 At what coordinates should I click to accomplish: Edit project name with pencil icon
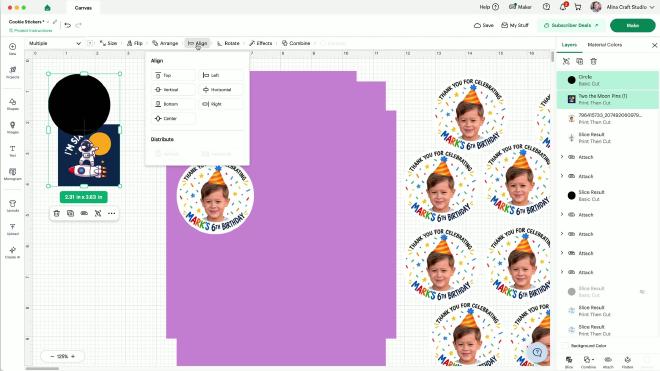[55, 21]
